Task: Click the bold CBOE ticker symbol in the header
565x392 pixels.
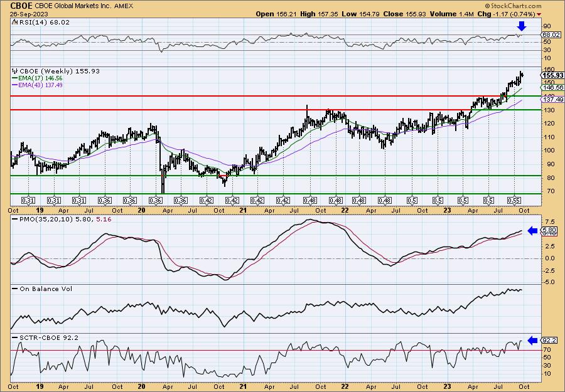Action: point(21,6)
